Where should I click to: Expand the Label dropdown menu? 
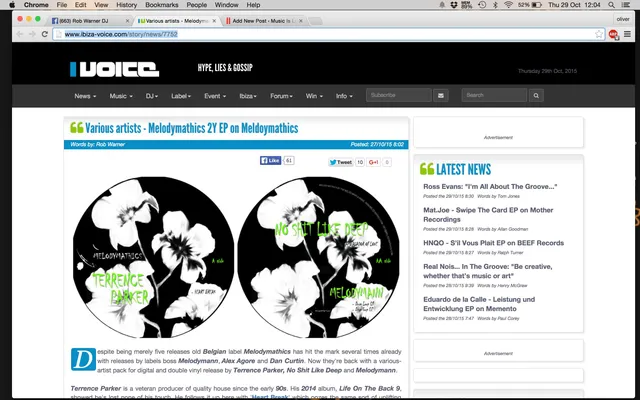181,96
